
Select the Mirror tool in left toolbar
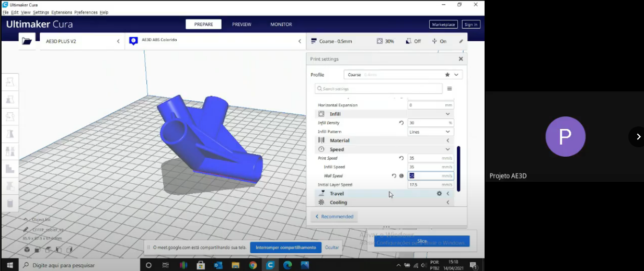click(10, 134)
